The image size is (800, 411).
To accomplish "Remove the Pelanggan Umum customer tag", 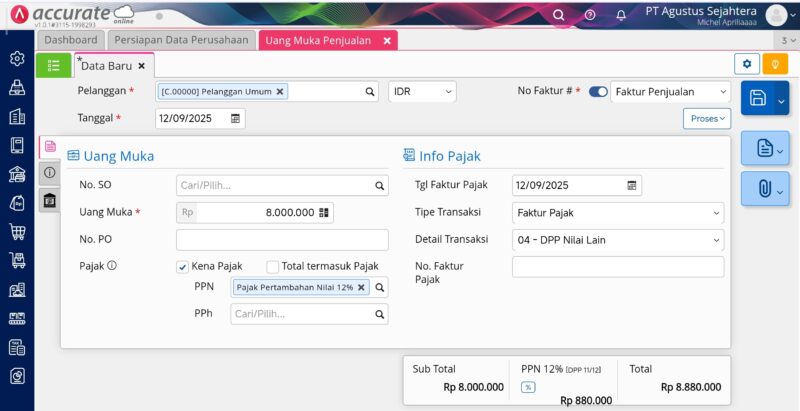I will [280, 91].
